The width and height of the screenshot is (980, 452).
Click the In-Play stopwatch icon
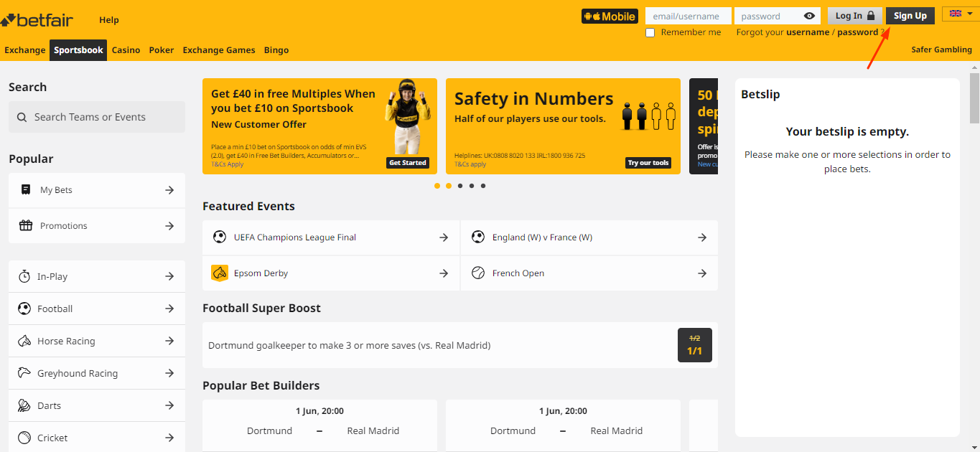tap(24, 276)
